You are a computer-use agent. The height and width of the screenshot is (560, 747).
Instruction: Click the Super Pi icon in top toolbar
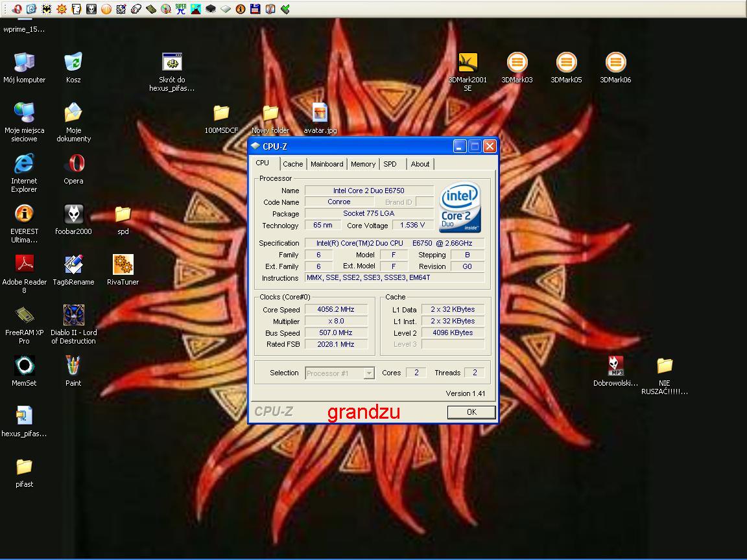(x=180, y=9)
